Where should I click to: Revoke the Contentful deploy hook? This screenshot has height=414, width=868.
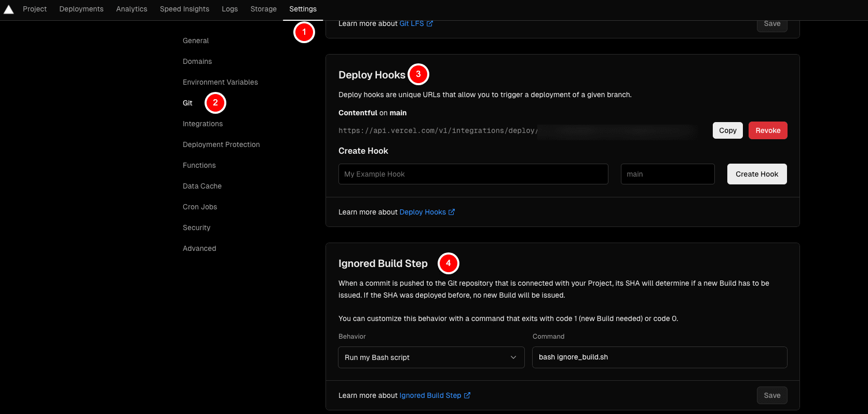pyautogui.click(x=767, y=130)
